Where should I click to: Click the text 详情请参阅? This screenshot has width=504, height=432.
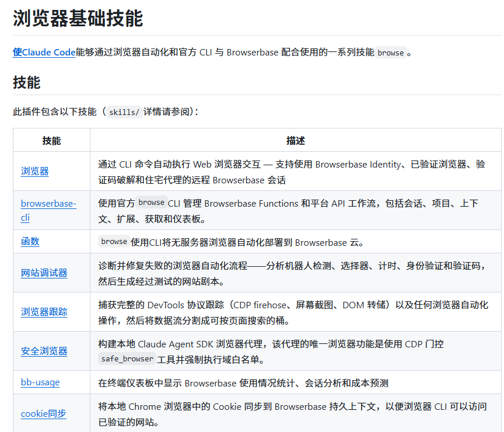166,112
